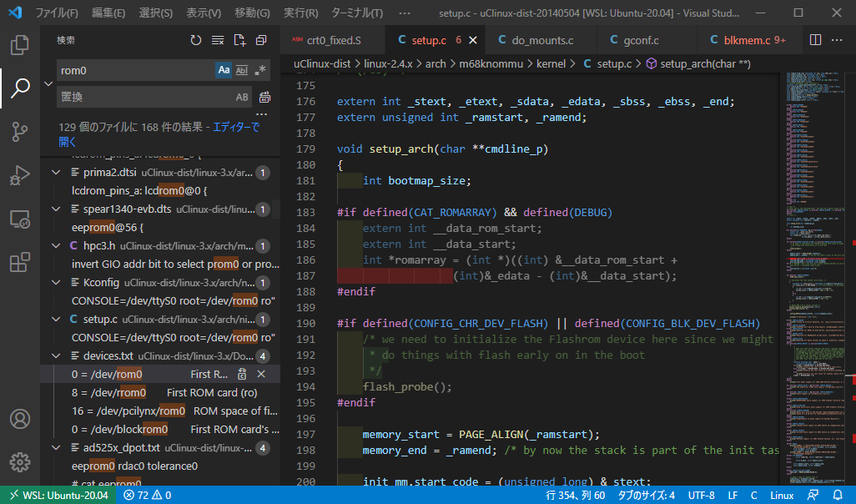856x504 pixels.
Task: Split the editor to the right
Action: [815, 40]
